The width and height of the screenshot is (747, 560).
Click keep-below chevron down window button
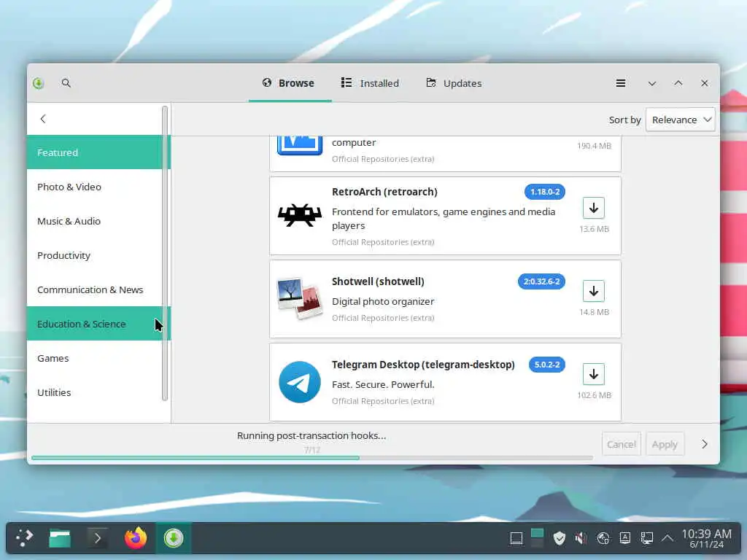coord(651,83)
